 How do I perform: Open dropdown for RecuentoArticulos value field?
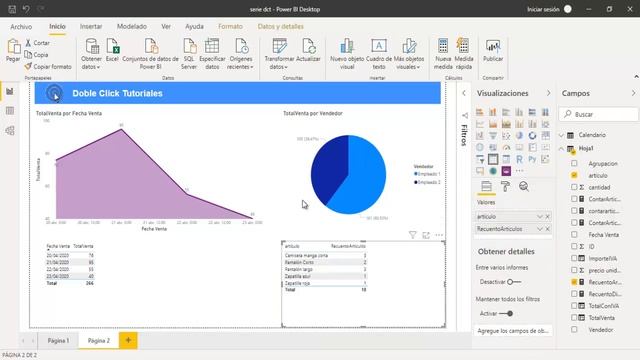click(x=540, y=229)
